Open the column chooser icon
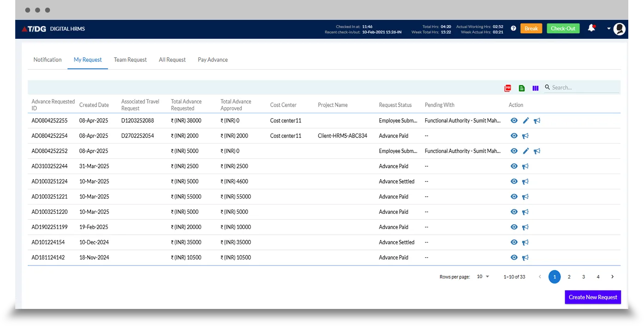644x326 pixels. coord(536,88)
